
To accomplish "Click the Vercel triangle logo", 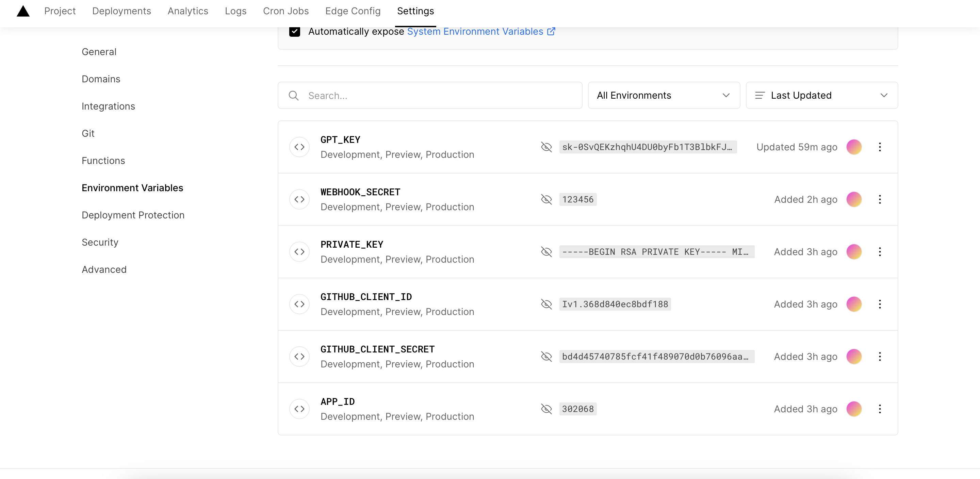I will point(23,12).
